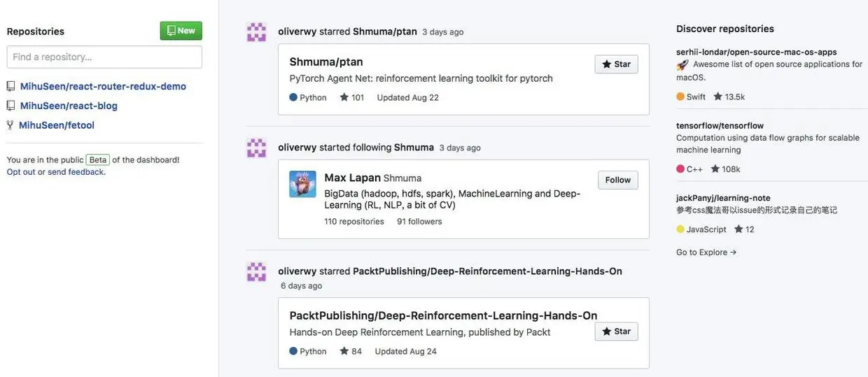Click the fork icon beside MihuSeen/fetool
The image size is (868, 377).
pos(10,125)
